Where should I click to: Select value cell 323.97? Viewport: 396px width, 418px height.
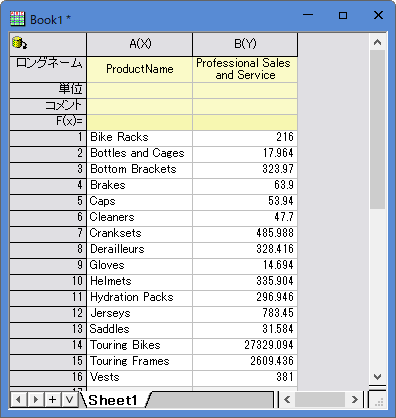coord(245,170)
